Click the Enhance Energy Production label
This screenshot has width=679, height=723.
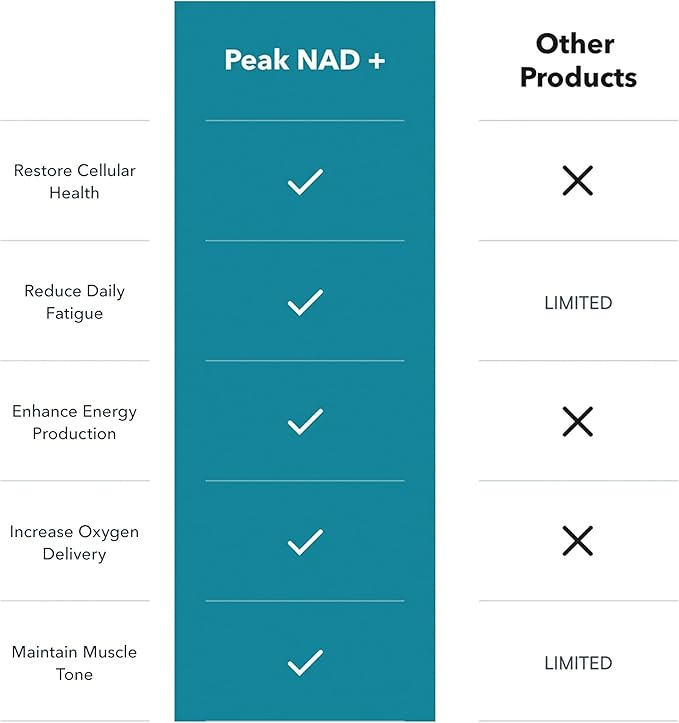pos(74,422)
